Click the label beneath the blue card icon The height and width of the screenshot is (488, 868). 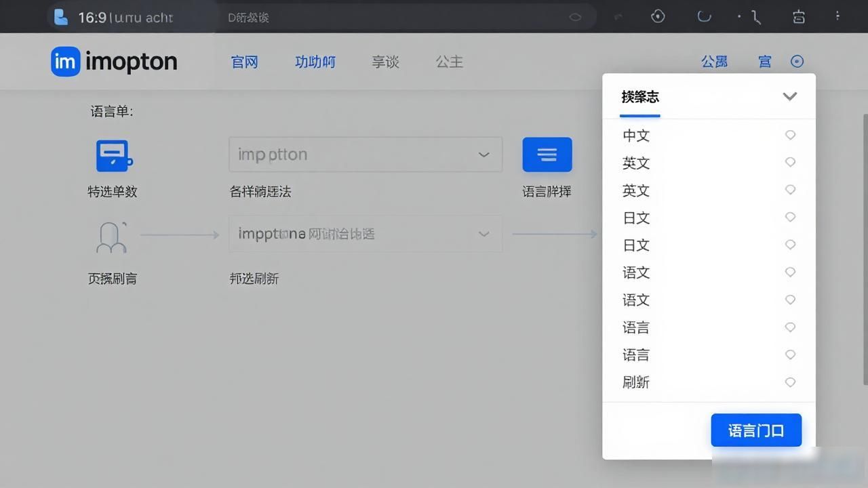click(x=113, y=192)
